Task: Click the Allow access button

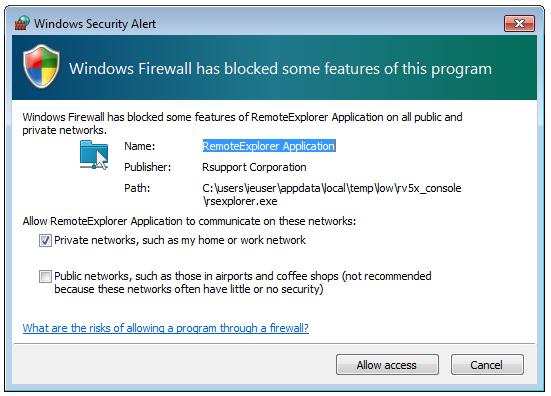Action: (387, 365)
